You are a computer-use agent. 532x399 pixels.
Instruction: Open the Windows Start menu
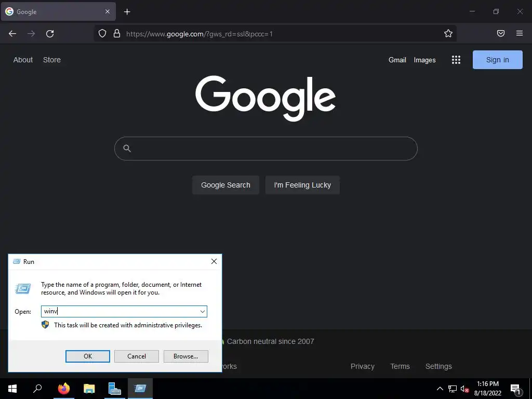(x=12, y=389)
